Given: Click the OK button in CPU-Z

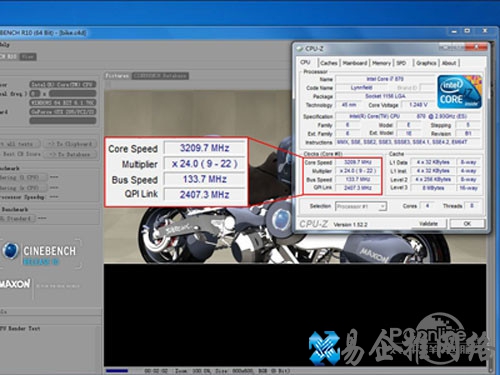Looking at the screenshot, I should coord(467,224).
